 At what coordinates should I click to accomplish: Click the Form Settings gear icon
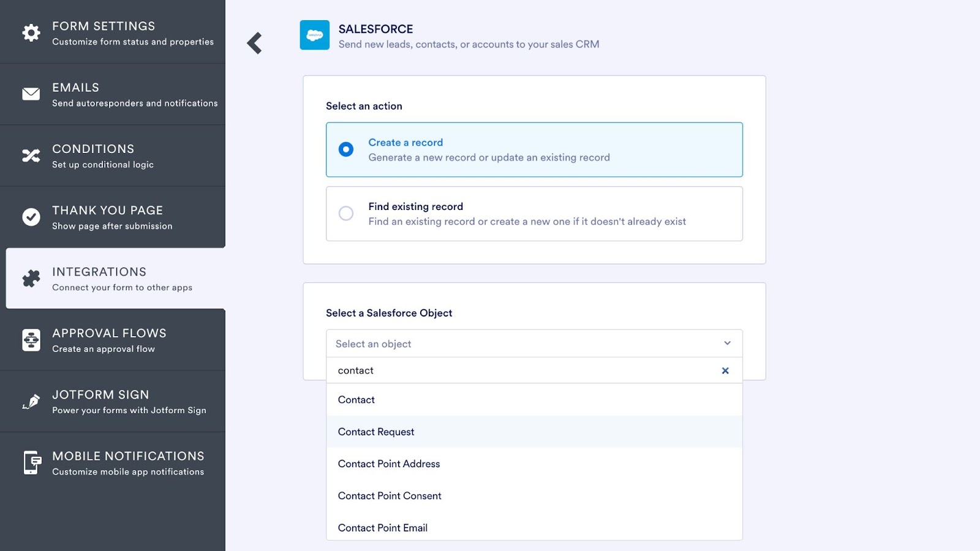click(31, 32)
